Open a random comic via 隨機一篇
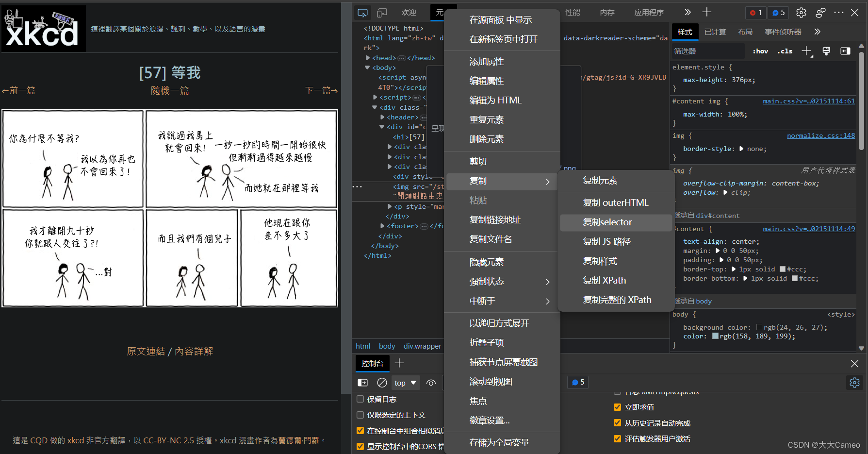Screen dimensions: 868x454 coord(170,90)
